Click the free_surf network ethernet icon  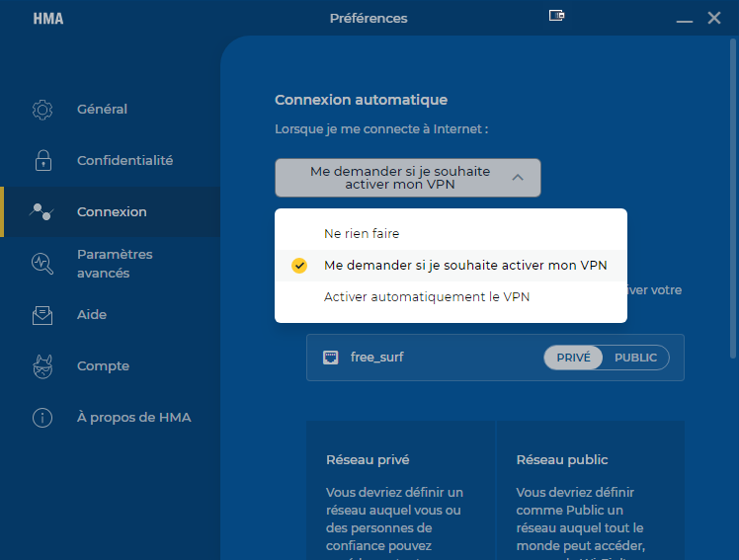330,358
